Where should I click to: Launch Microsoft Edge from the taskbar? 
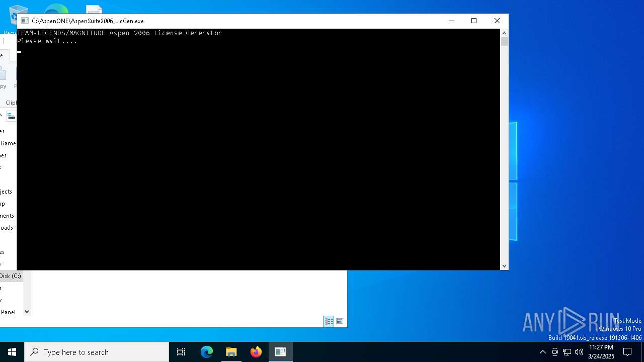[207, 352]
